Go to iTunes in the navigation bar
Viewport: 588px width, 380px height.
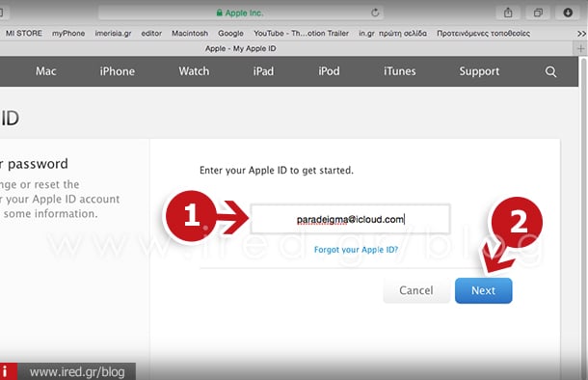point(399,71)
